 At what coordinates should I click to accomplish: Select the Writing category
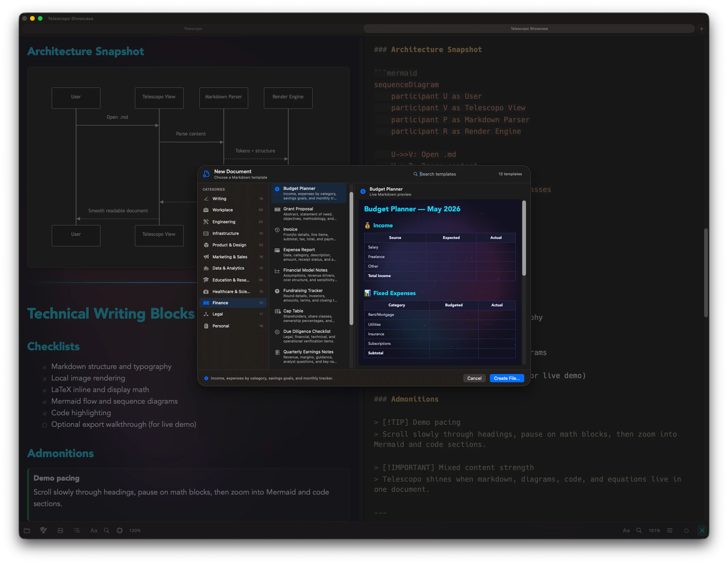[233, 198]
